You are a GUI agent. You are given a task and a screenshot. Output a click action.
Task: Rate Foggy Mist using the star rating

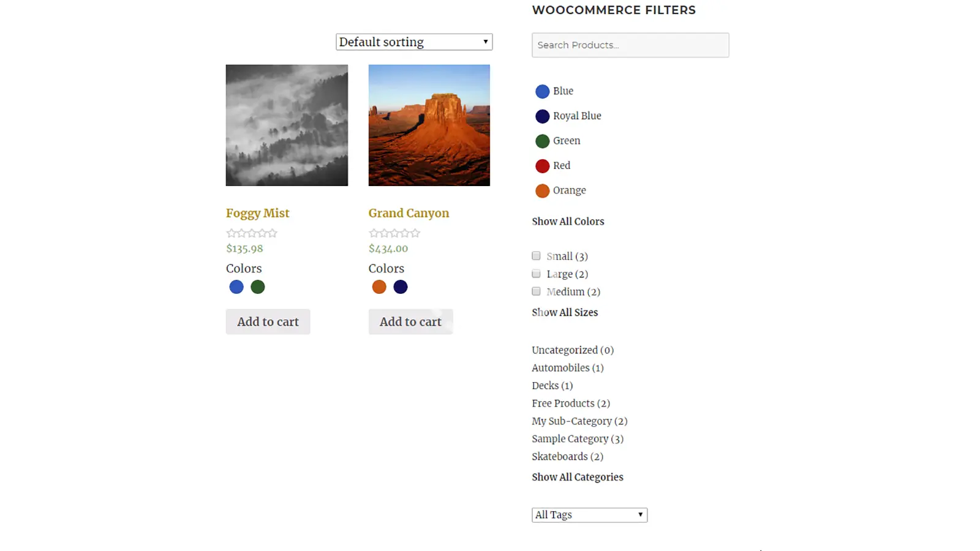pyautogui.click(x=252, y=233)
